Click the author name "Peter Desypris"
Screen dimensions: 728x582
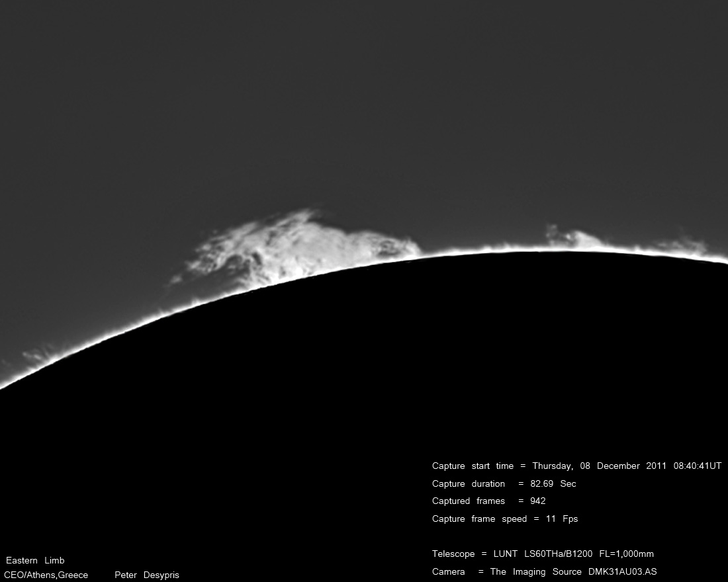[147, 575]
